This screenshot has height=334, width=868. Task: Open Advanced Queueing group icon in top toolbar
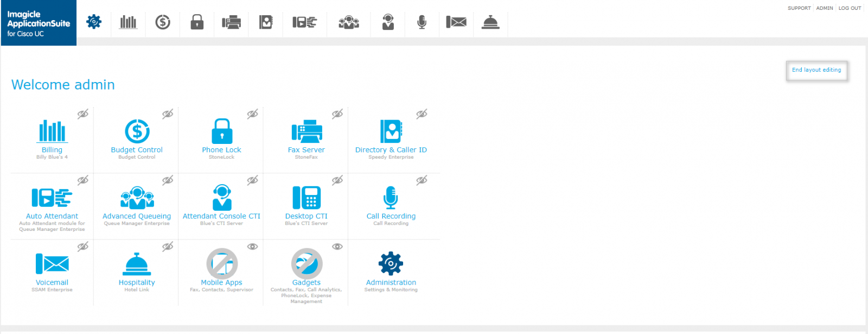(x=349, y=22)
